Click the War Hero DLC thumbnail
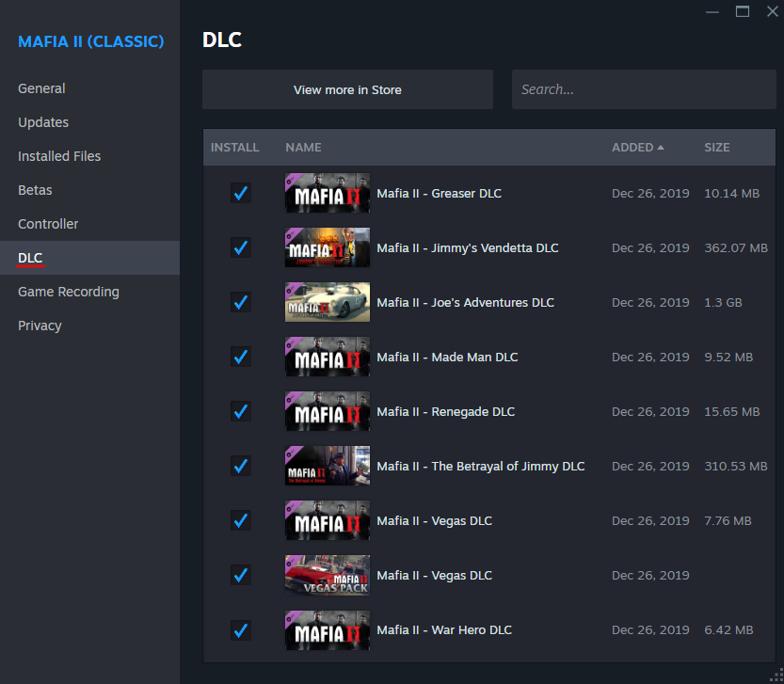784x684 pixels. click(x=328, y=630)
